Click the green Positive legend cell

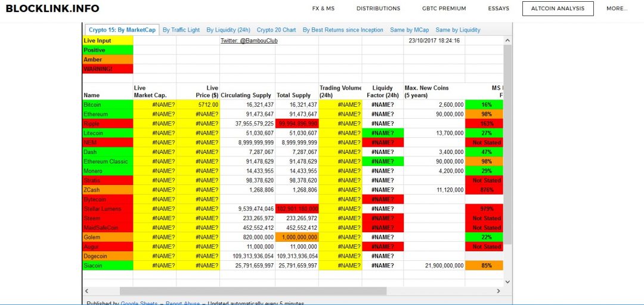(107, 50)
